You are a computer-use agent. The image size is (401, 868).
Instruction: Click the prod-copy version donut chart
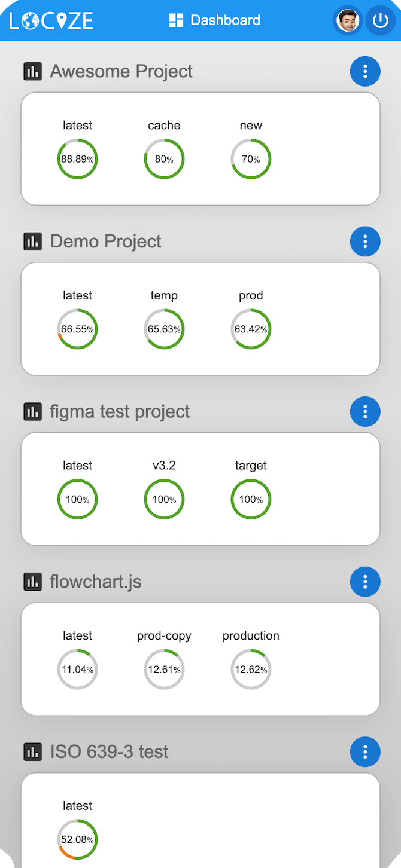(164, 670)
